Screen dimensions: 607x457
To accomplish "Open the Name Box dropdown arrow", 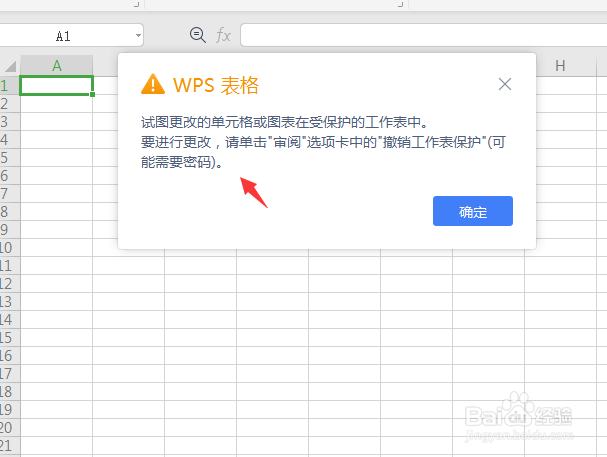I will pyautogui.click(x=138, y=36).
